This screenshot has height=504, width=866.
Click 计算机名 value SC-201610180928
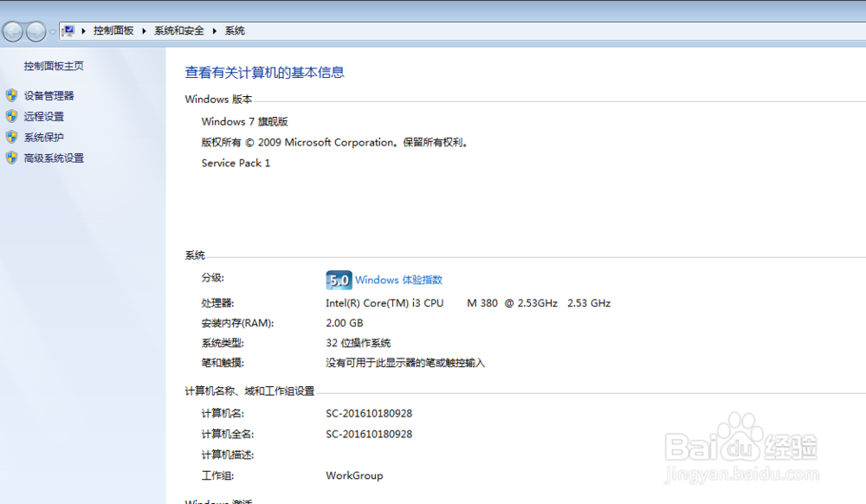pyautogui.click(x=369, y=413)
